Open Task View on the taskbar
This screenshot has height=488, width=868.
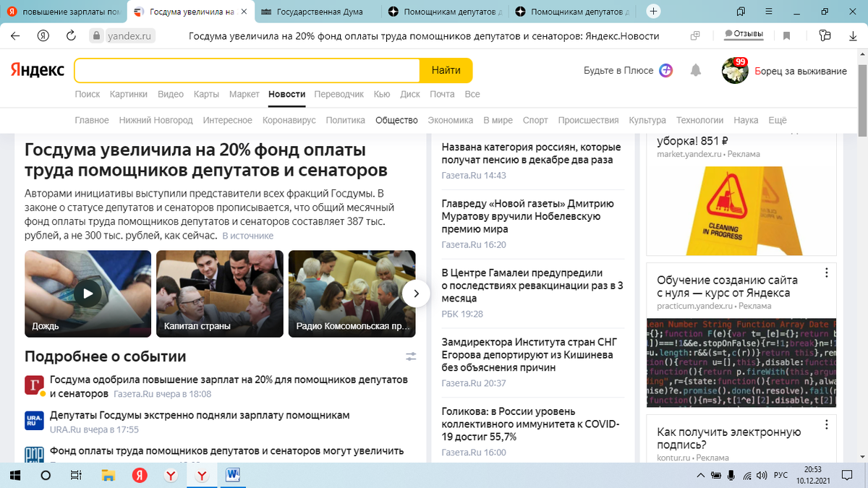75,475
